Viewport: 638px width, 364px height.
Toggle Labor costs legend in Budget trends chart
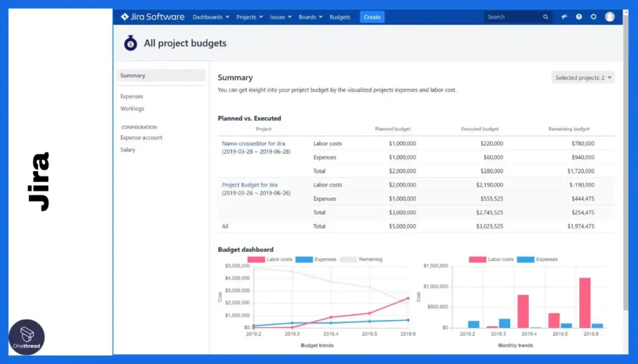pos(270,259)
